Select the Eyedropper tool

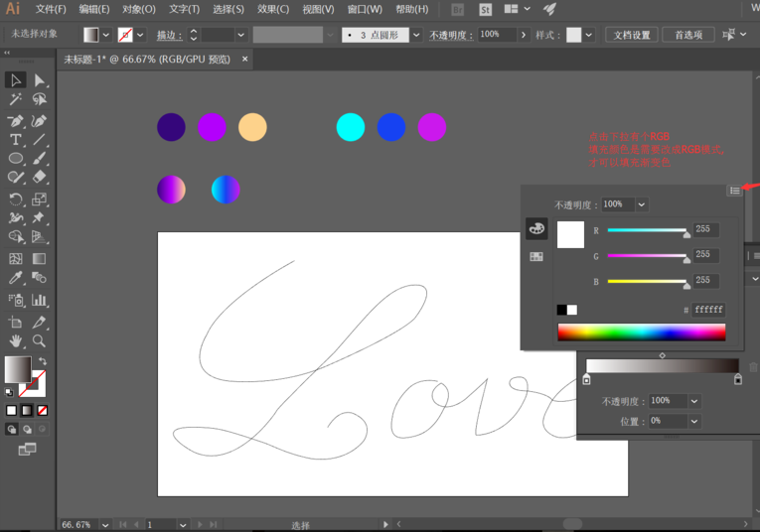click(16, 279)
